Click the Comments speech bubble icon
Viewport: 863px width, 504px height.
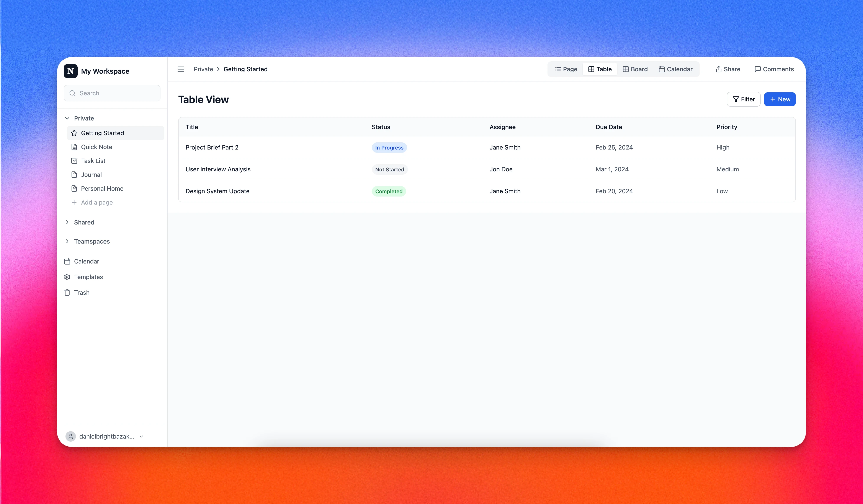758,69
